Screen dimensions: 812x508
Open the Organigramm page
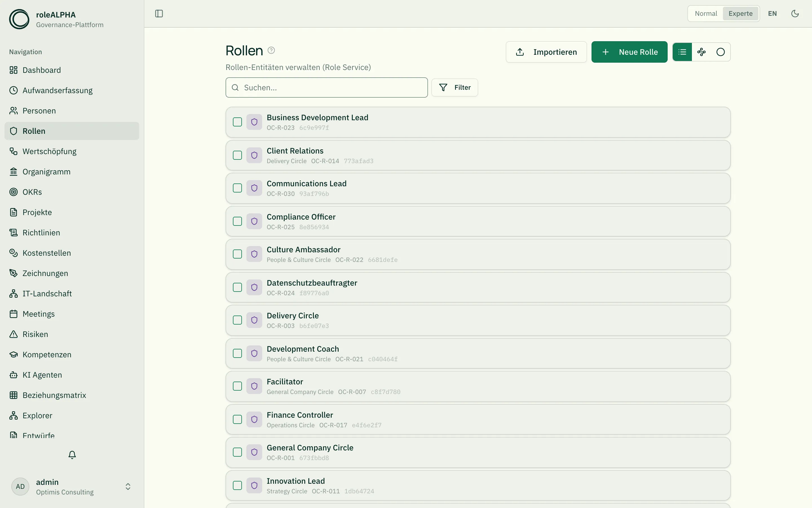(x=72, y=172)
